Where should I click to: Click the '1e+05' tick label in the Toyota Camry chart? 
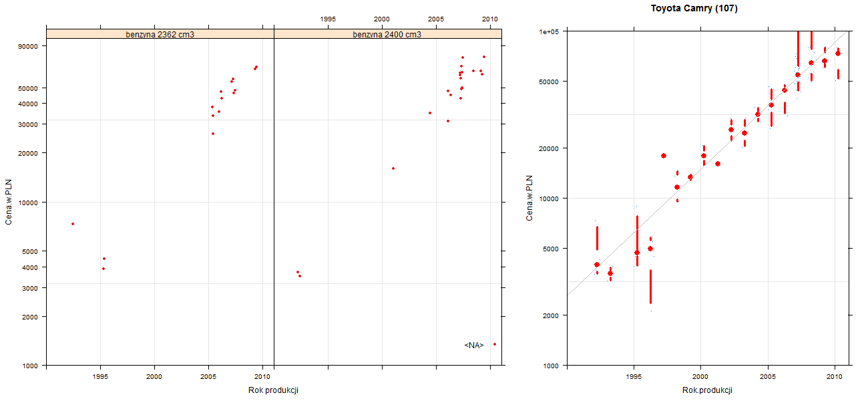click(549, 31)
